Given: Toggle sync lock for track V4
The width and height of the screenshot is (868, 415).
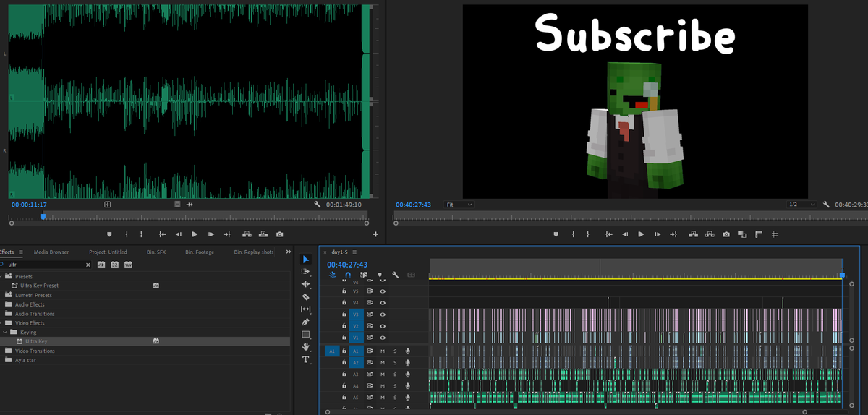Looking at the screenshot, I should (370, 302).
